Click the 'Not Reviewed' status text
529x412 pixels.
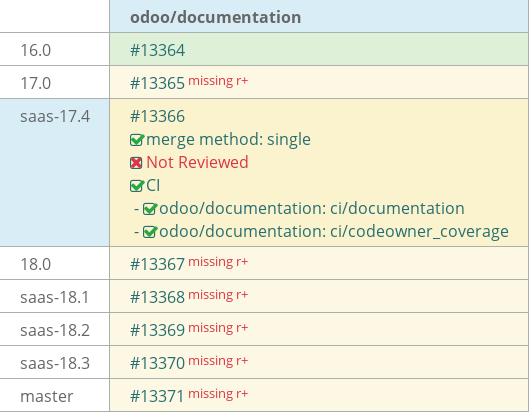[x=197, y=162]
